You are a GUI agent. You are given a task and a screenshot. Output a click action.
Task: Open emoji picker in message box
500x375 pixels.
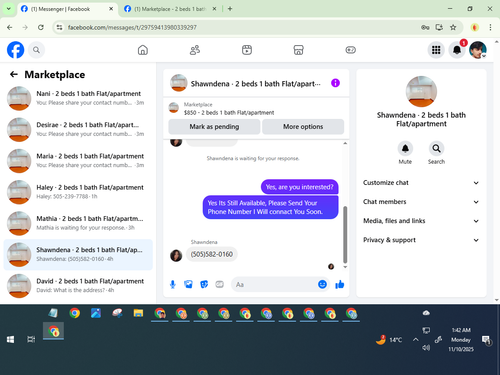point(322,284)
